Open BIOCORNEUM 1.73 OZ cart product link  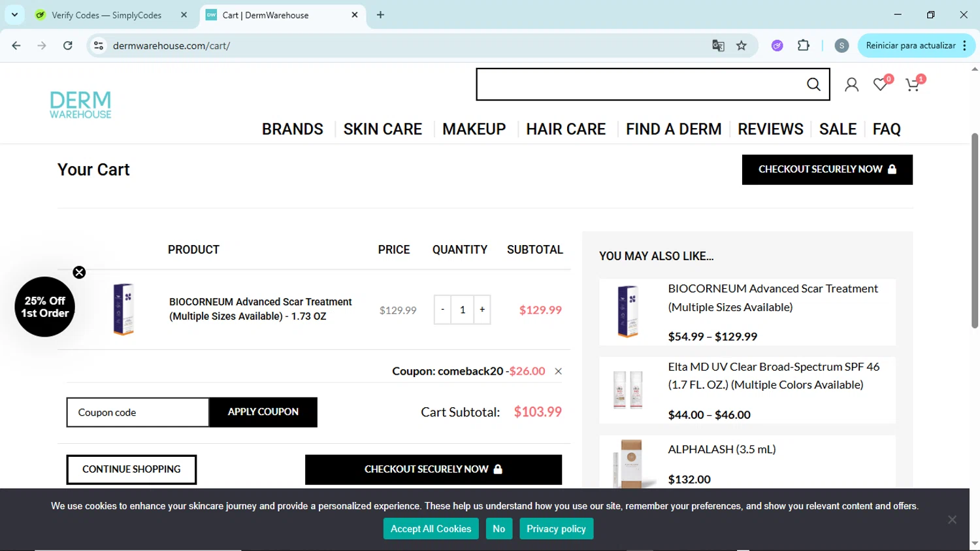261,309
